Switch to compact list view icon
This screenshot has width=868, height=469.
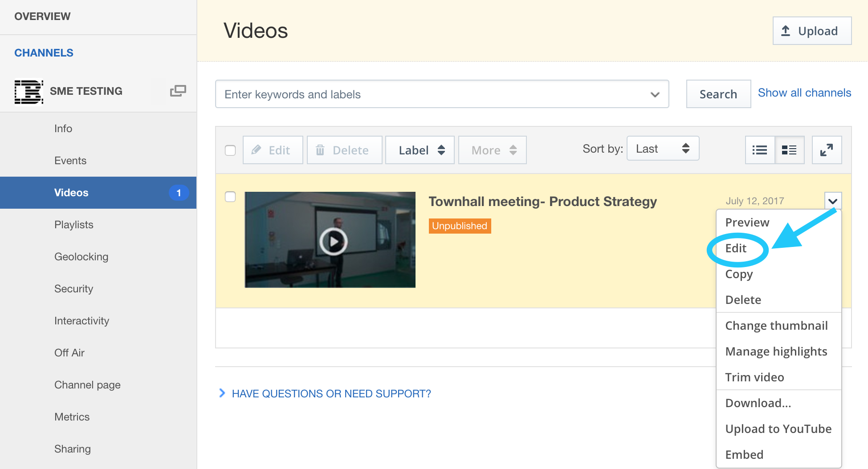click(760, 150)
